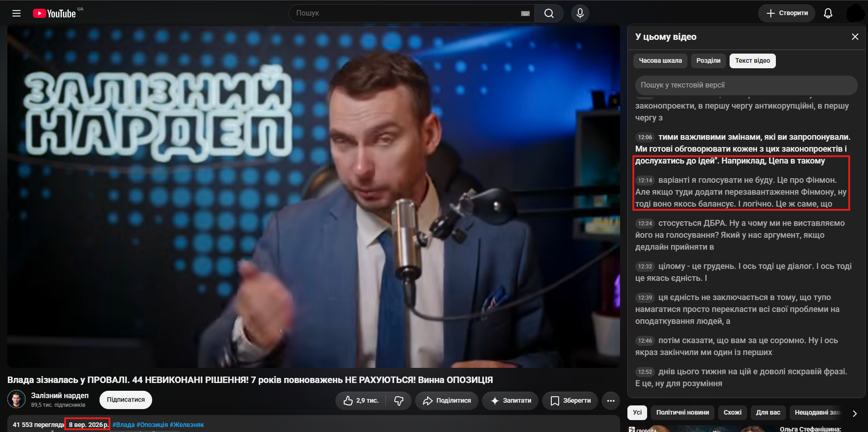Image resolution: width=868 pixels, height=432 pixels.
Task: Close the 'У цьому відео' panel
Action: pyautogui.click(x=855, y=37)
